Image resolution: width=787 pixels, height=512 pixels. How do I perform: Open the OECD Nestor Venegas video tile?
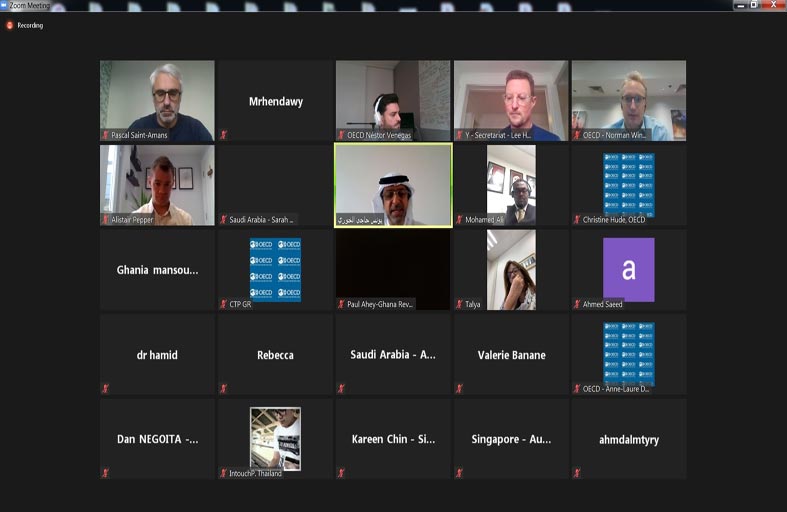pos(392,100)
